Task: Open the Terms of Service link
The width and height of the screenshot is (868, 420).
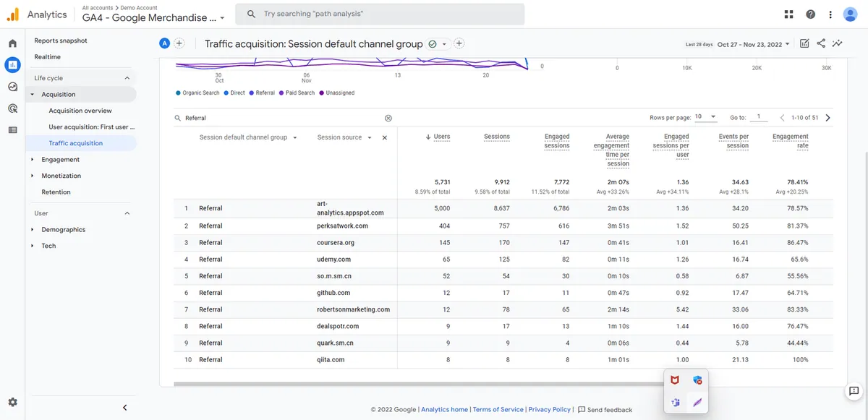Action: 498,410
